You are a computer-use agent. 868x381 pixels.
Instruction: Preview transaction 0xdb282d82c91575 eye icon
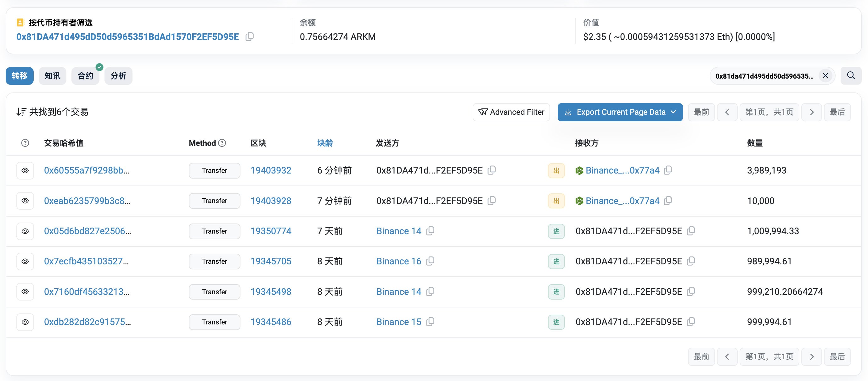click(x=25, y=322)
